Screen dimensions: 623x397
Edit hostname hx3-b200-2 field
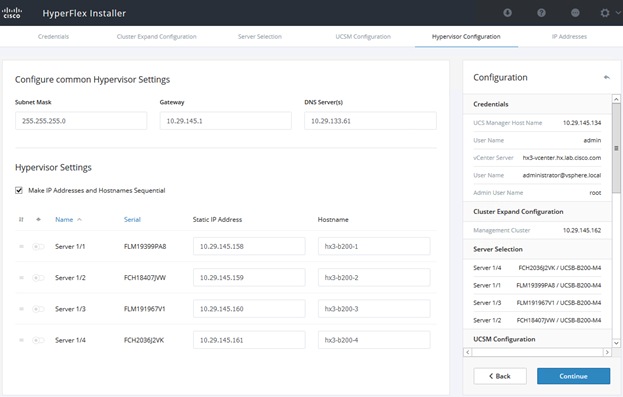tap(374, 277)
